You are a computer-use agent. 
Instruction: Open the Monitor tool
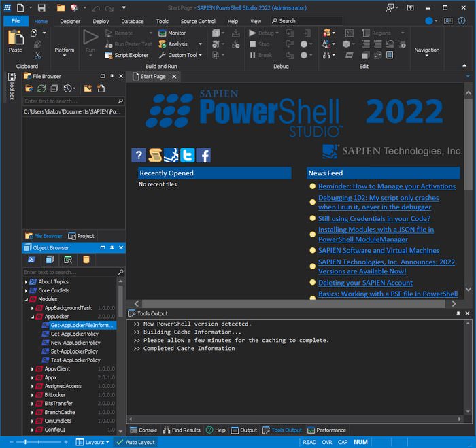(172, 33)
